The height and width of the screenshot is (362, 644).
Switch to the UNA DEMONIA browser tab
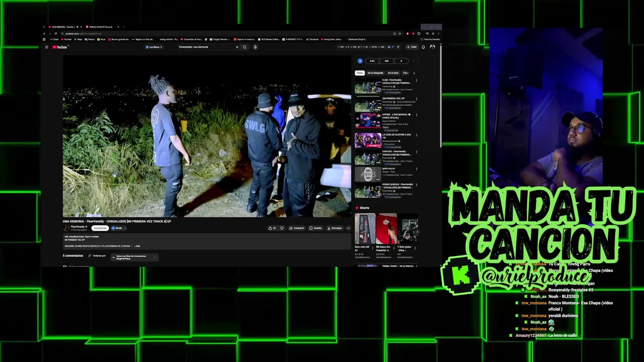pos(64,27)
